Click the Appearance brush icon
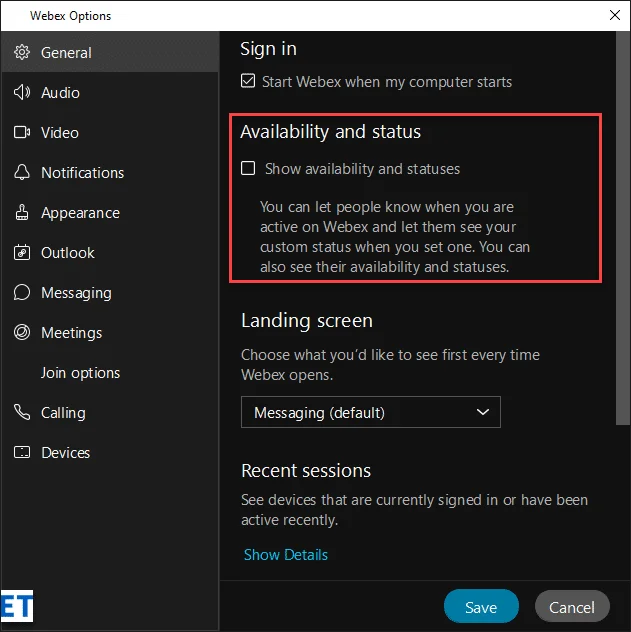The image size is (631, 632). tap(22, 212)
